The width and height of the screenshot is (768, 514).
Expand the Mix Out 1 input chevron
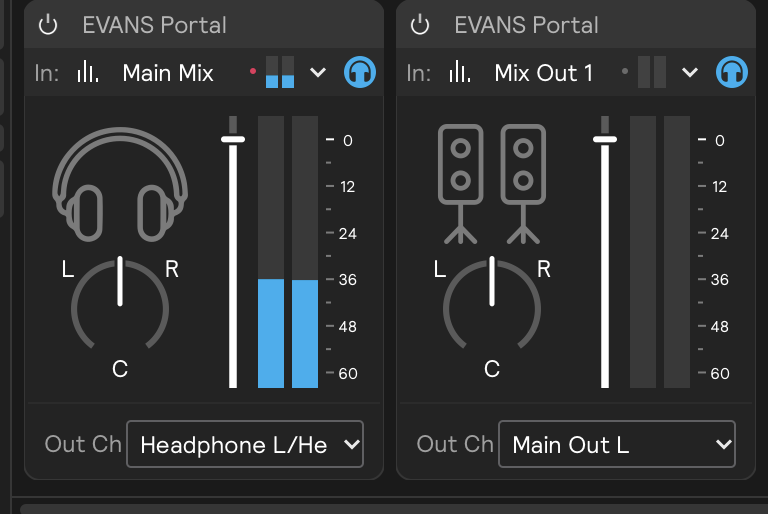(690, 72)
